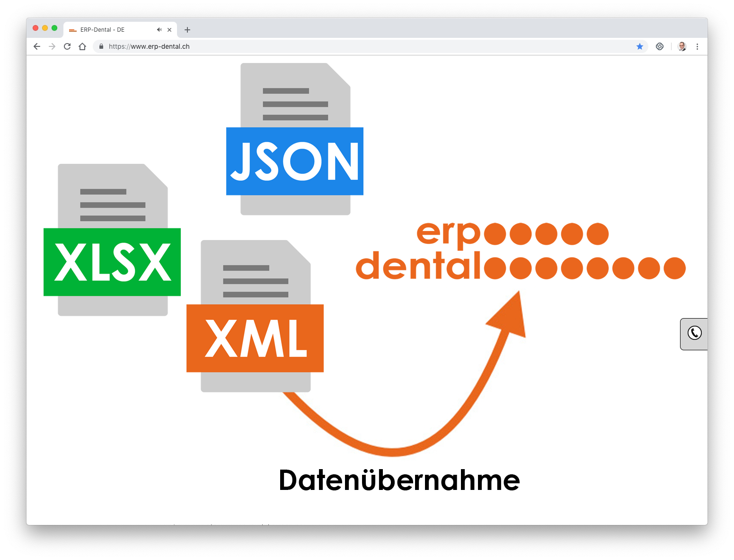Bookmark this page with the star
734x560 pixels.
click(640, 46)
